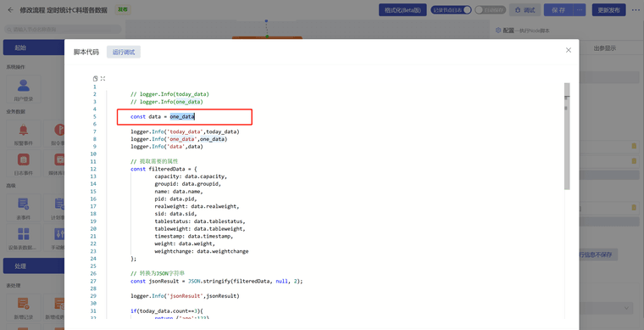Screen dimensions: 644x330
Task: Toggle the 记录节点日志 switch
Action: tap(451, 10)
